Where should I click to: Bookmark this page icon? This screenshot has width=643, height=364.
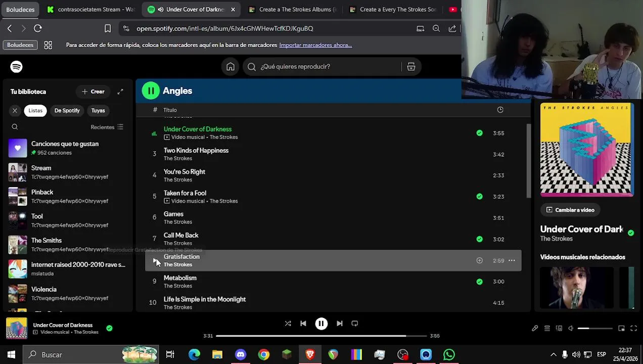click(x=108, y=29)
